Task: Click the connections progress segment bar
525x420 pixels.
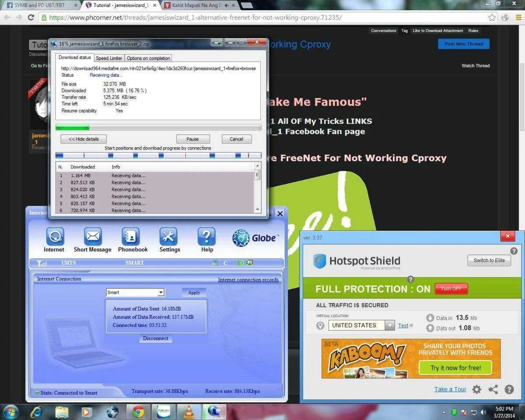Action: (x=158, y=155)
